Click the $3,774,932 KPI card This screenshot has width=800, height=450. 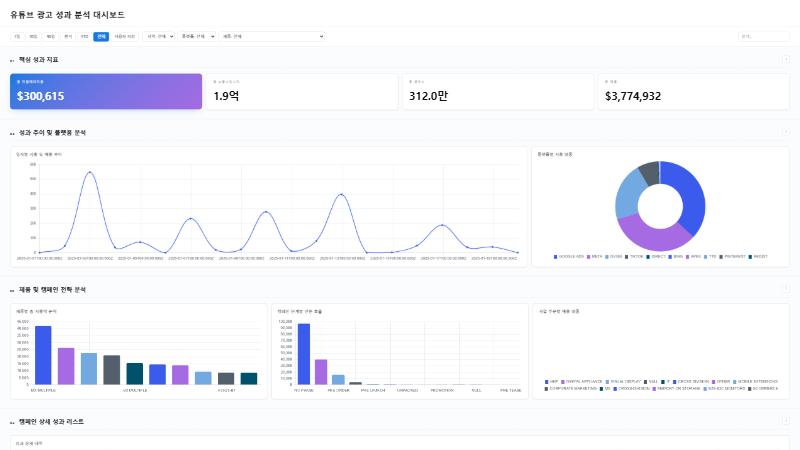[694, 91]
